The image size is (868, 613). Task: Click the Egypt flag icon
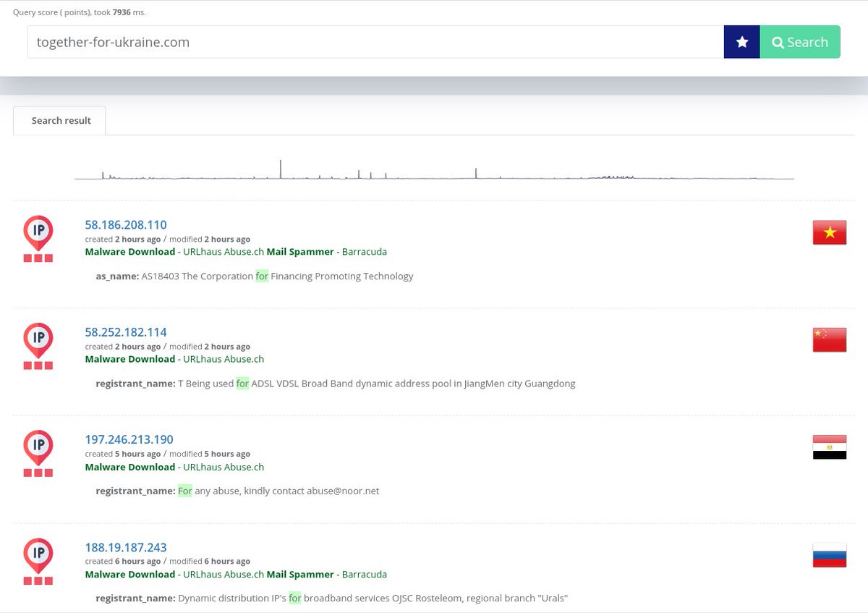[830, 448]
